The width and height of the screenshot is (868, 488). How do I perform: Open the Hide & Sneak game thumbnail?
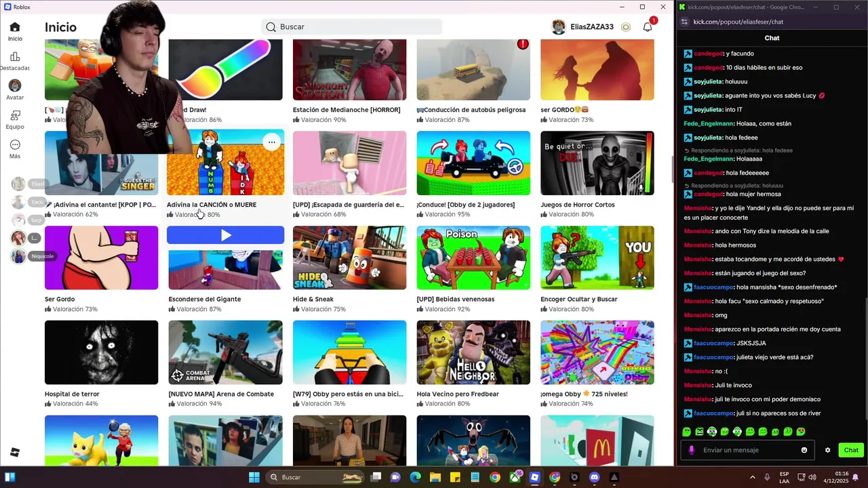tap(349, 258)
